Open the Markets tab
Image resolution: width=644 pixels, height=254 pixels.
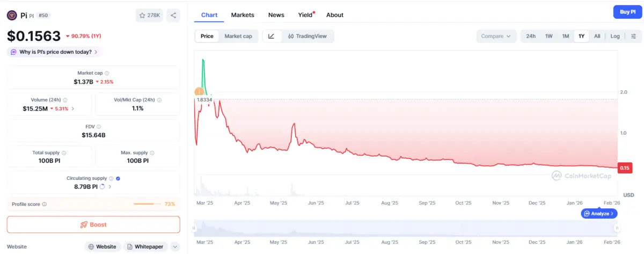pos(243,15)
